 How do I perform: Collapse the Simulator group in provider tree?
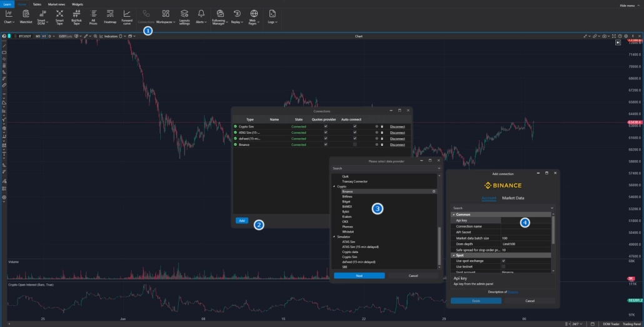tap(334, 237)
